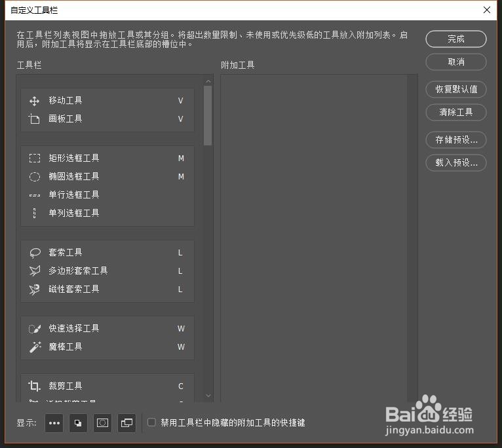This screenshot has width=502, height=448.
Task: Click the shortcut M of 椭圆选框工具
Action: pos(181,177)
